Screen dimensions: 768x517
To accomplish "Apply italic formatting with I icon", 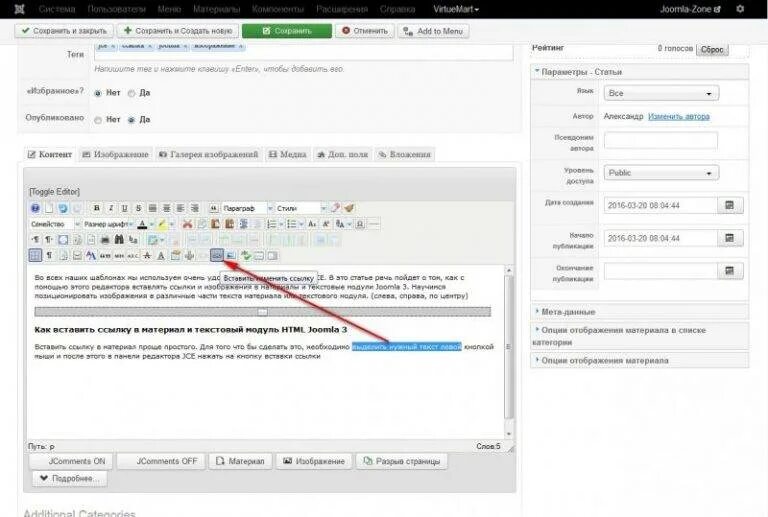I will [111, 208].
